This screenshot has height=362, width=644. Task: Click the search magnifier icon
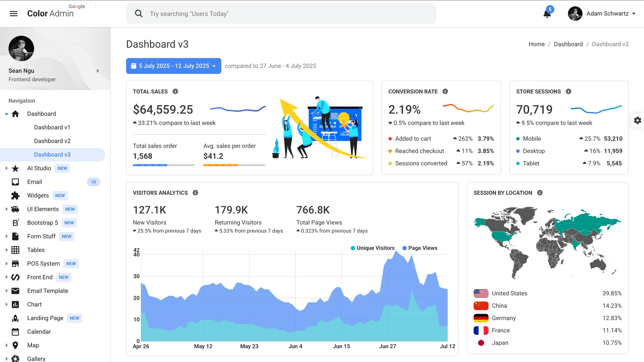pyautogui.click(x=139, y=14)
